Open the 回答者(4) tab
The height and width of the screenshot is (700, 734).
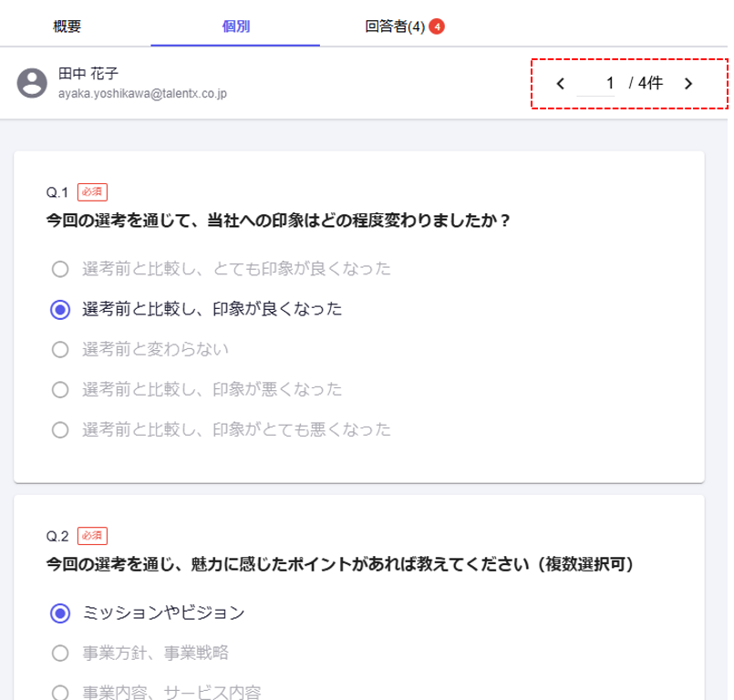[394, 26]
